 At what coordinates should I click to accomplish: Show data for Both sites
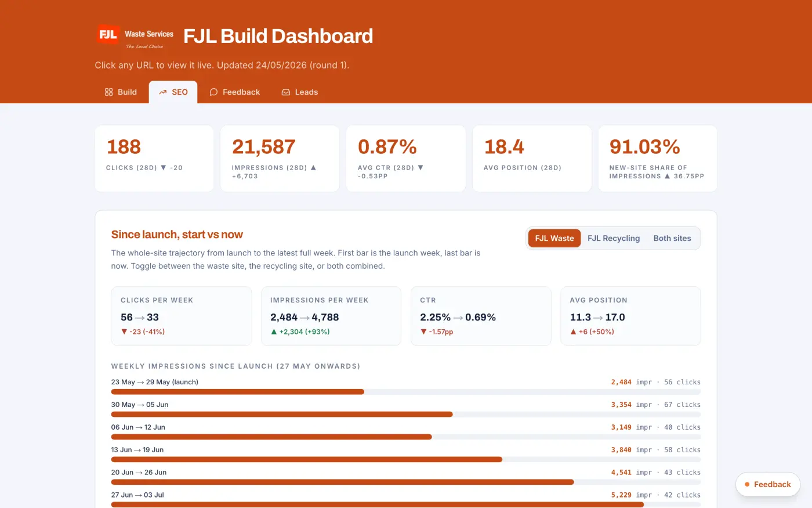click(x=672, y=238)
